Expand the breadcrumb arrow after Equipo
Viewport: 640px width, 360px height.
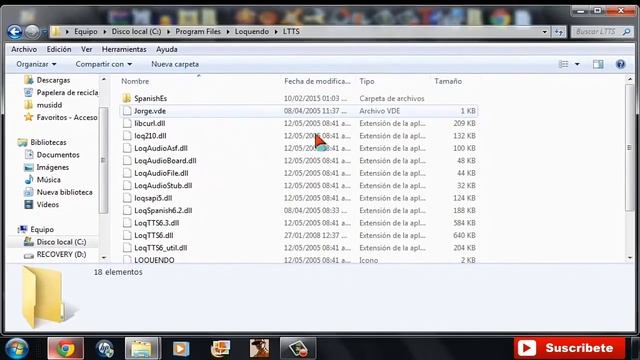point(104,31)
